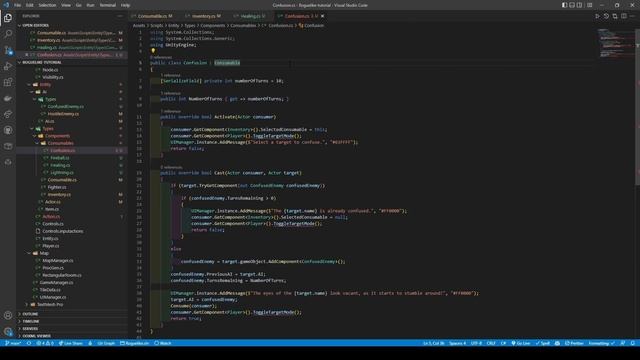640x360 pixels.
Task: Open the Search view in activity bar
Action: 8,34
